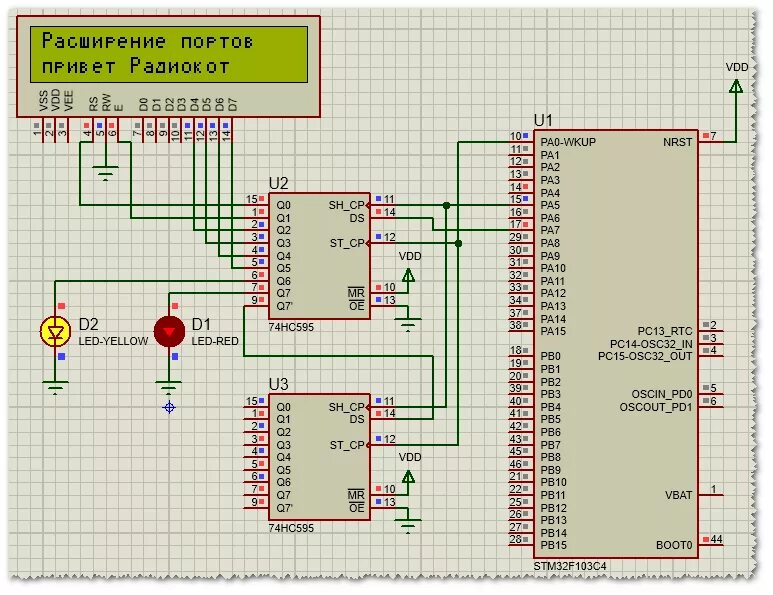Screen dimensions: 773x595
Task: Select ground symbol under LCD RW pin
Action: point(105,173)
